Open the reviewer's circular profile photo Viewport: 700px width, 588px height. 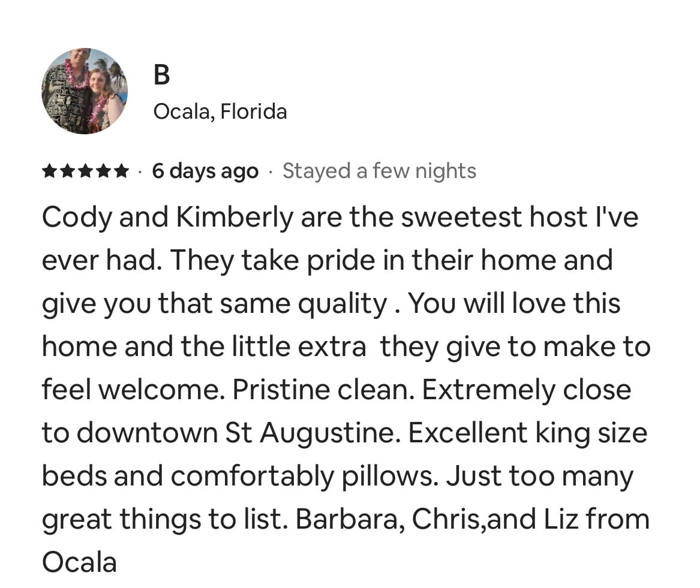coord(85,91)
